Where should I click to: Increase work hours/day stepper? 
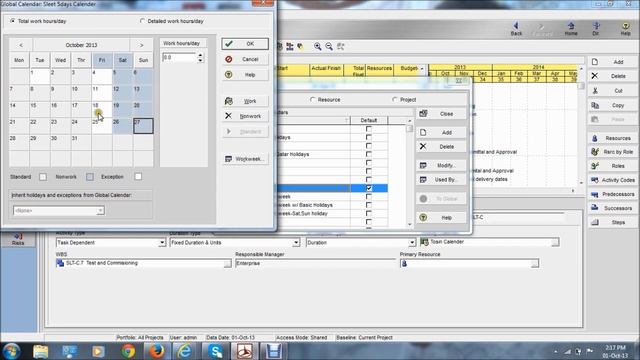(200, 55)
